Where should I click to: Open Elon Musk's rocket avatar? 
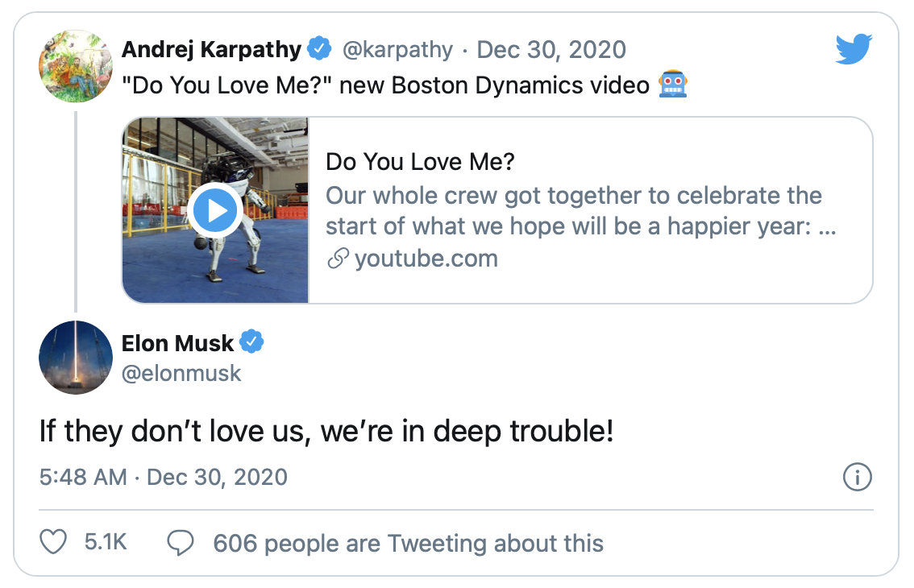point(75,358)
